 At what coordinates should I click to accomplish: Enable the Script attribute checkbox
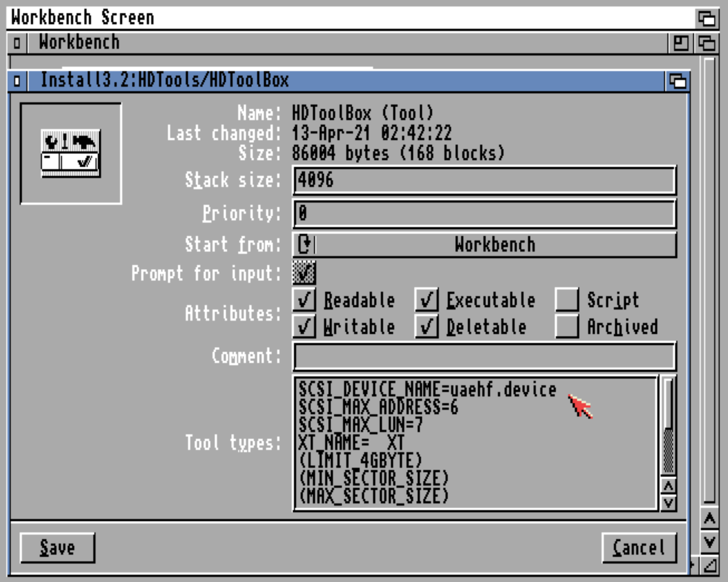[566, 299]
